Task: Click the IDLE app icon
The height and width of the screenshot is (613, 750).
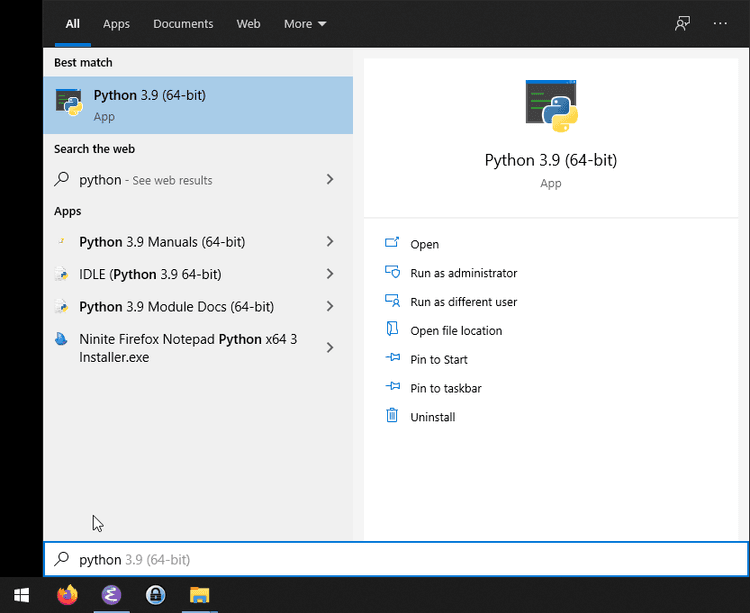Action: [61, 274]
